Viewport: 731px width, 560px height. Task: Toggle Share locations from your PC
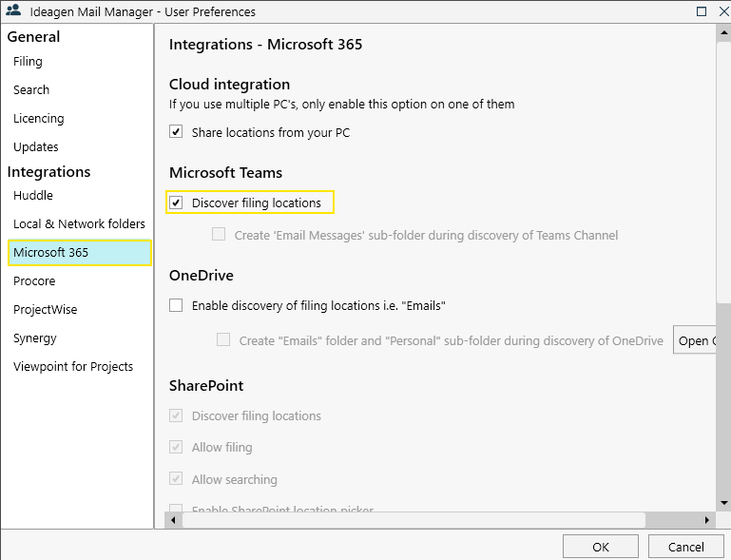point(176,132)
